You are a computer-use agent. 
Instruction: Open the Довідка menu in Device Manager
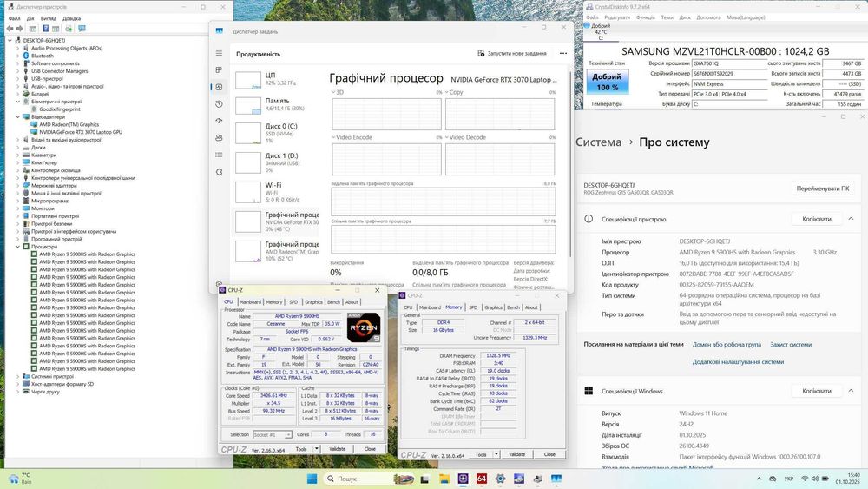click(71, 18)
